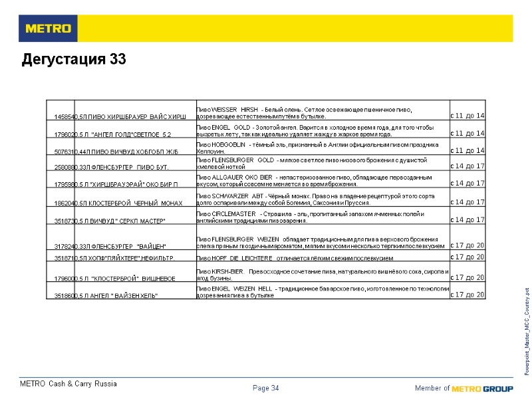Screen dimensions: 532x399
Task: Click the METRO GROUP logo in the footer
Action: (x=482, y=388)
